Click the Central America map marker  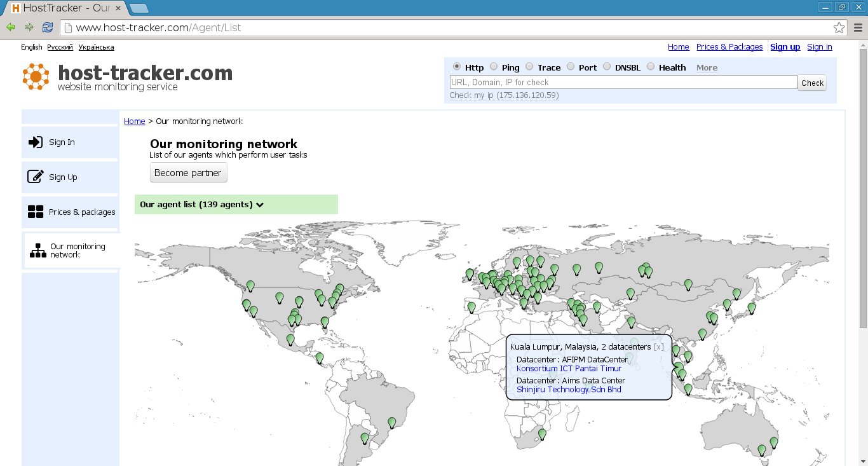(320, 359)
